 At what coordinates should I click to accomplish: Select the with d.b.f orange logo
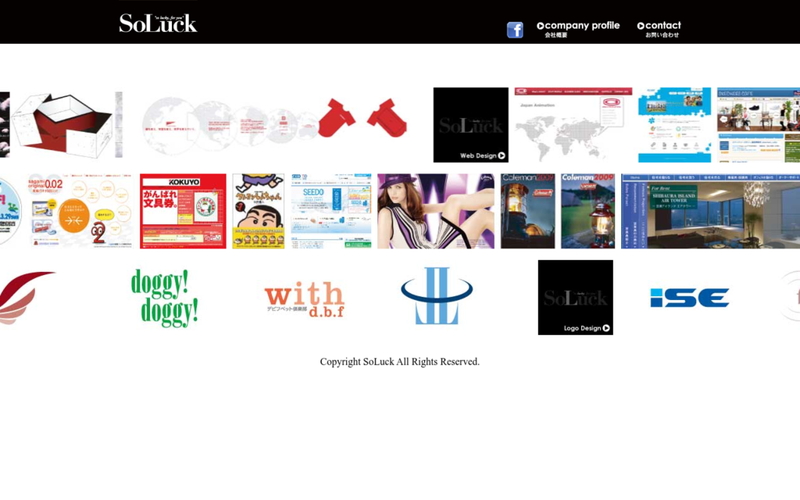(x=305, y=299)
